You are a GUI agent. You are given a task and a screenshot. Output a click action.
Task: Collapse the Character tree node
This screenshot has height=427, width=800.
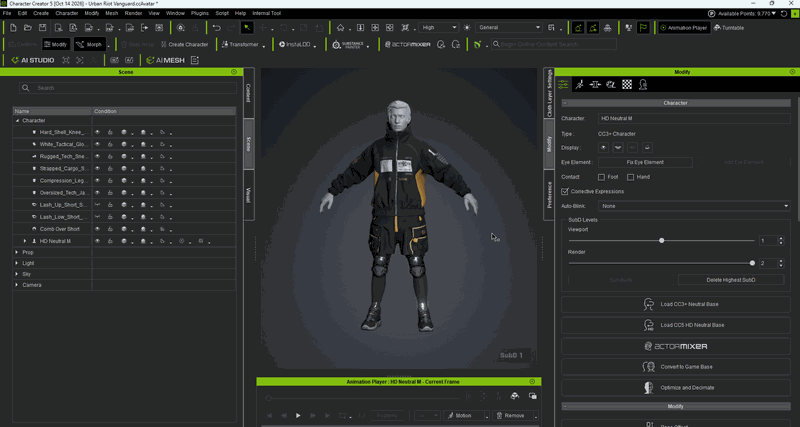click(17, 121)
